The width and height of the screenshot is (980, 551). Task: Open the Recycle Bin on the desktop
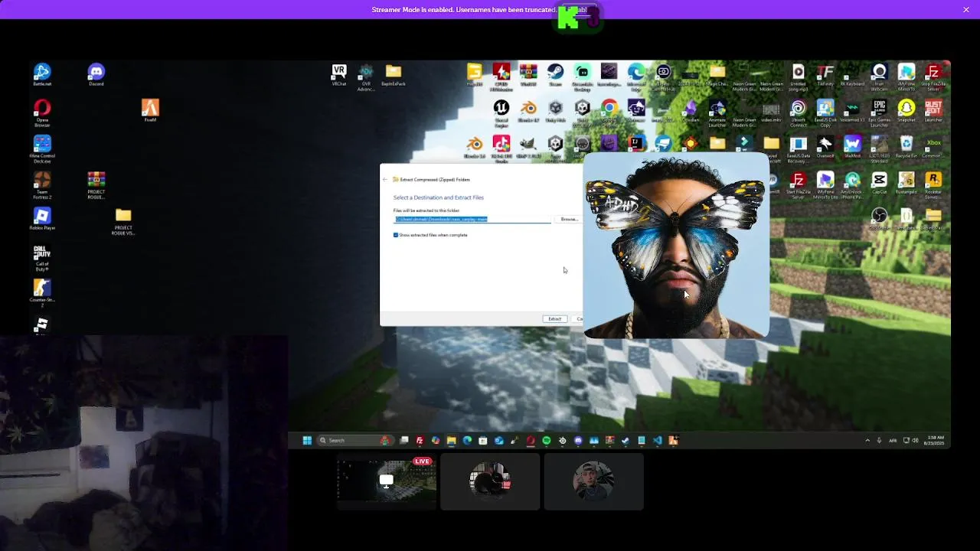click(x=906, y=146)
